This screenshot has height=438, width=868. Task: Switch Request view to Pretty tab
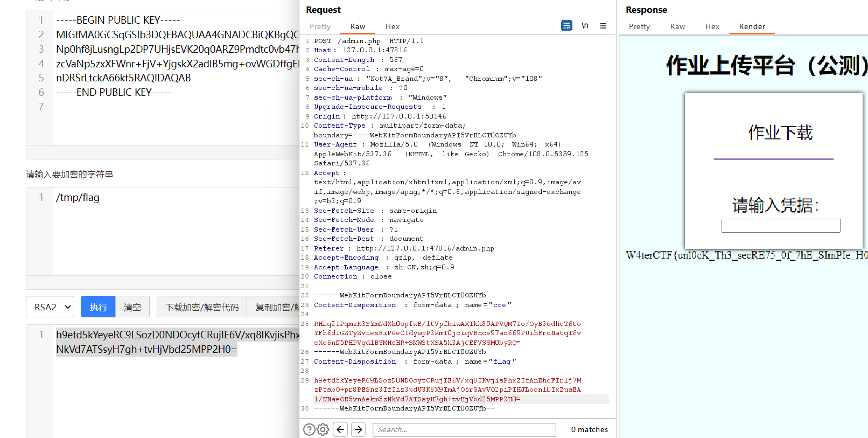pyautogui.click(x=320, y=26)
